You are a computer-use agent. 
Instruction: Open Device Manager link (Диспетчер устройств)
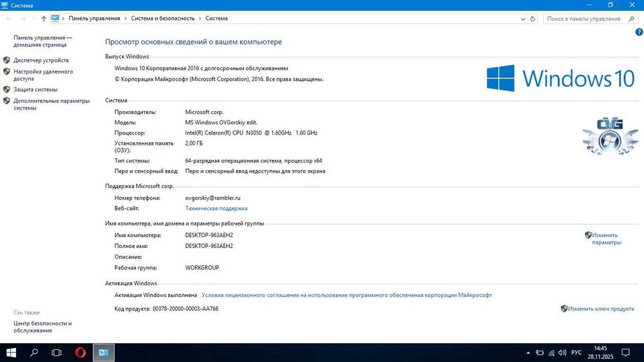coord(41,60)
